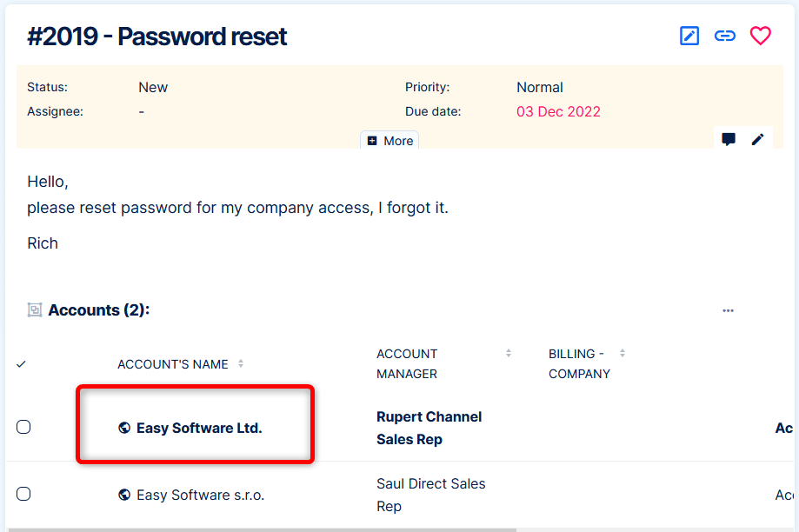Sort by Account Manager column arrows
The height and width of the screenshot is (532, 799).
(509, 353)
